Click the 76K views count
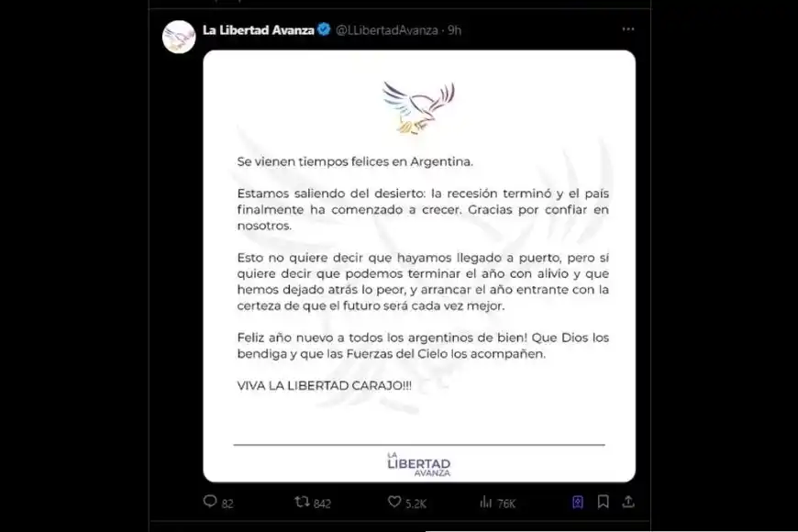 click(506, 504)
